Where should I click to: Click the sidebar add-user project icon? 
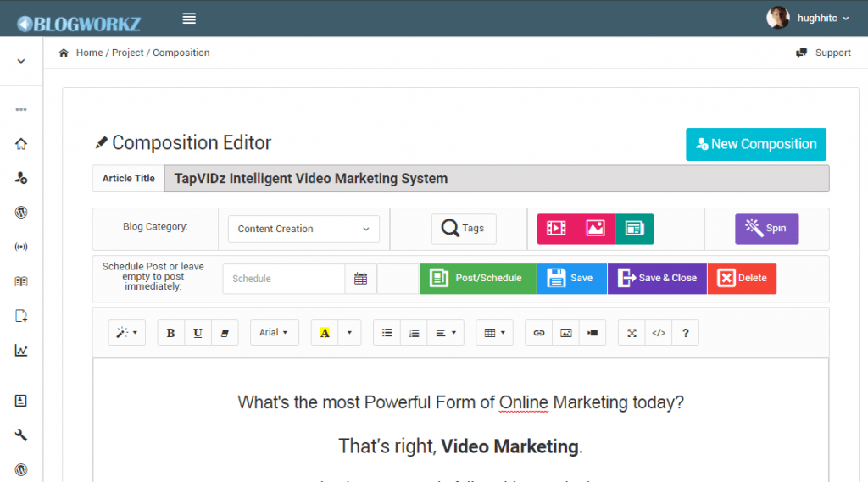(21, 178)
